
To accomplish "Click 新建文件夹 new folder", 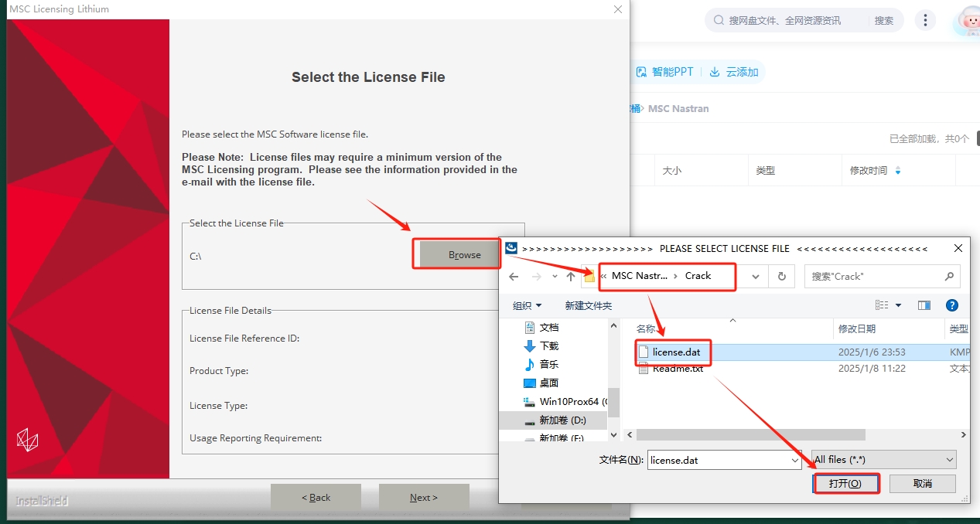I will pos(589,305).
